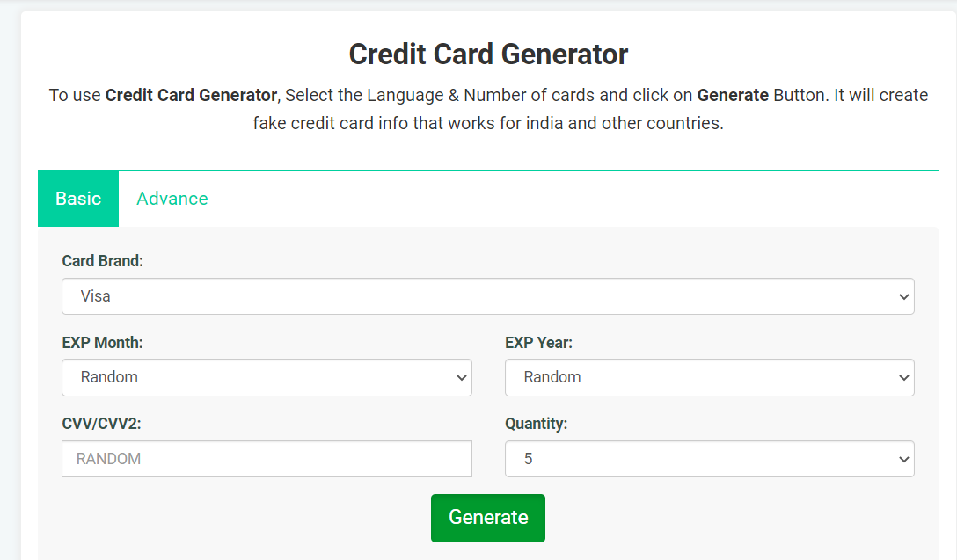Screen dimensions: 957x560
Task: Focus the CVV/CVV2 input field
Action: pos(267,459)
